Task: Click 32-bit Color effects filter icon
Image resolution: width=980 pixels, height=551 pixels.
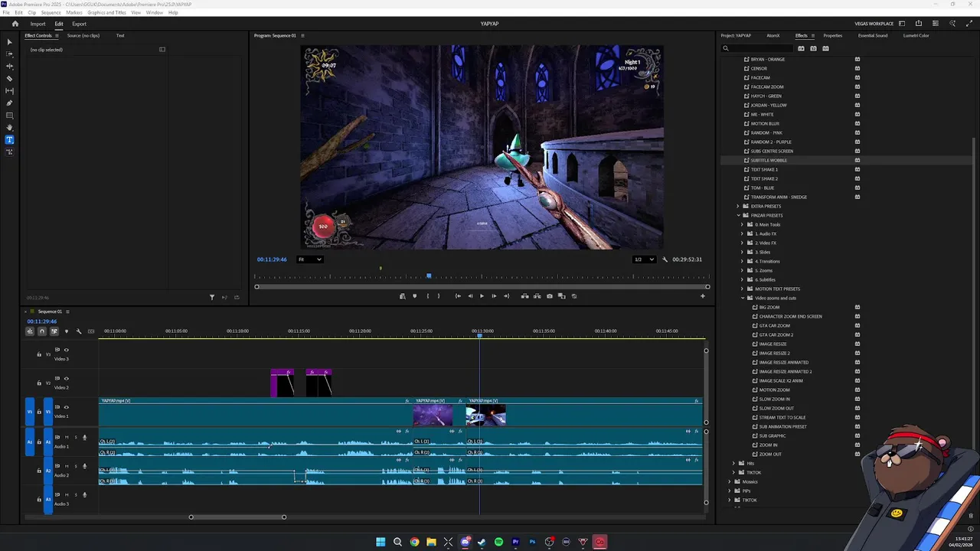Action: point(813,48)
